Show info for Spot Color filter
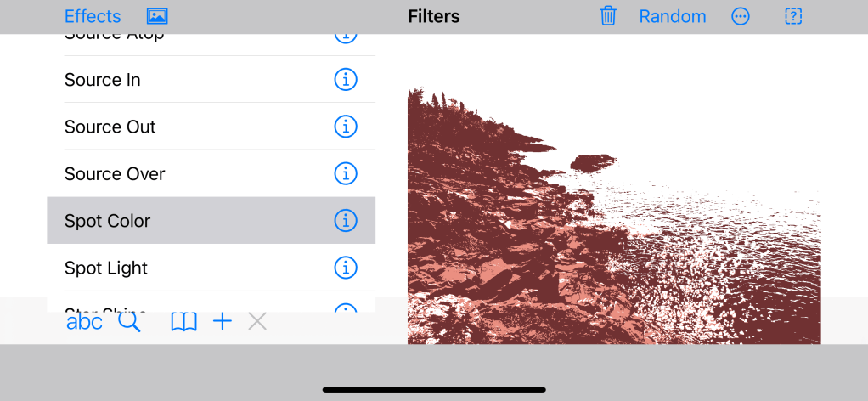The height and width of the screenshot is (401, 868). pyautogui.click(x=345, y=221)
